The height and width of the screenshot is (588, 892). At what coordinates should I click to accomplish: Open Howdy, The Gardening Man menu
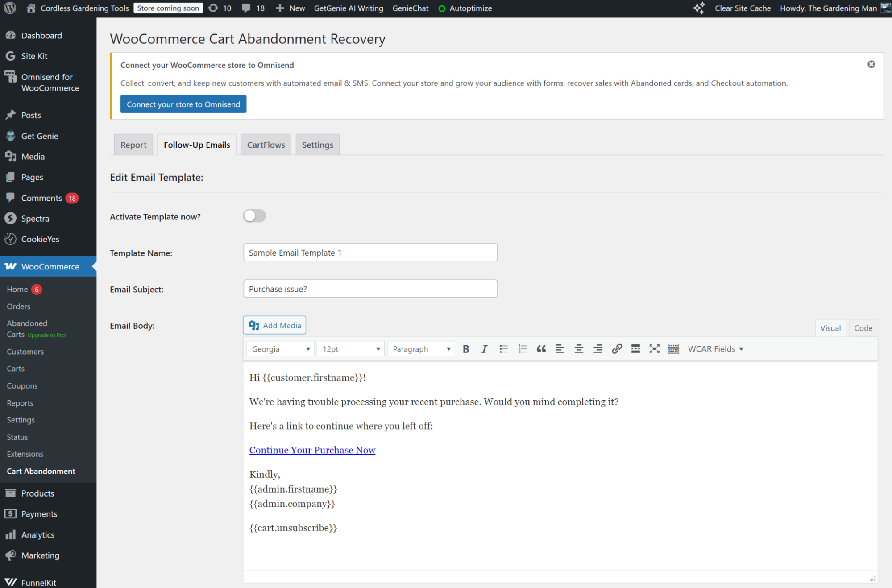(835, 8)
